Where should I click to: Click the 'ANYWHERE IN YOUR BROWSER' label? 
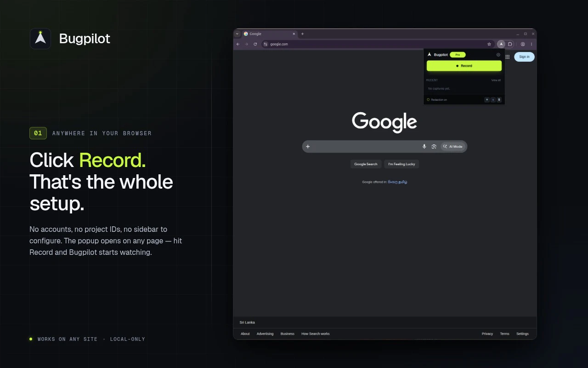click(102, 133)
